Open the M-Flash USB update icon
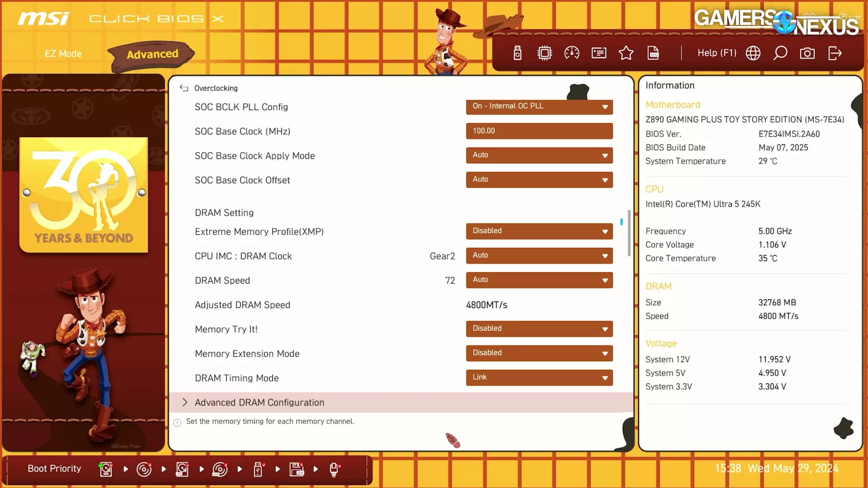 (x=518, y=53)
